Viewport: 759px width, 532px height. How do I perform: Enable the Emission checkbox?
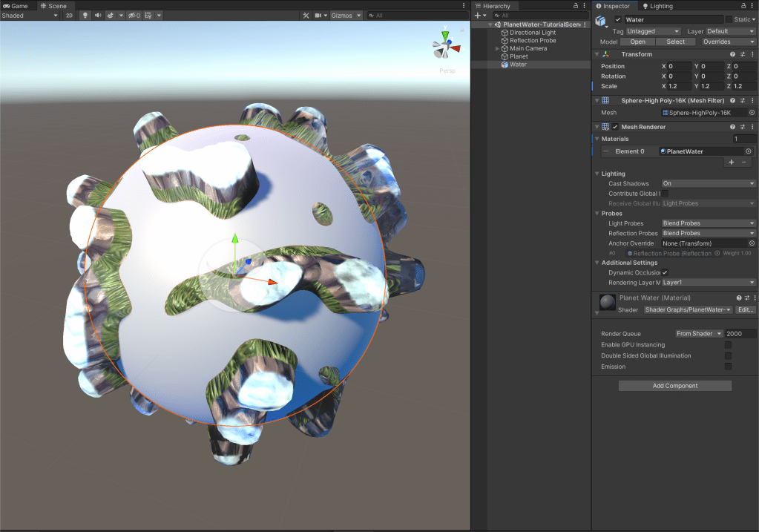tap(728, 367)
